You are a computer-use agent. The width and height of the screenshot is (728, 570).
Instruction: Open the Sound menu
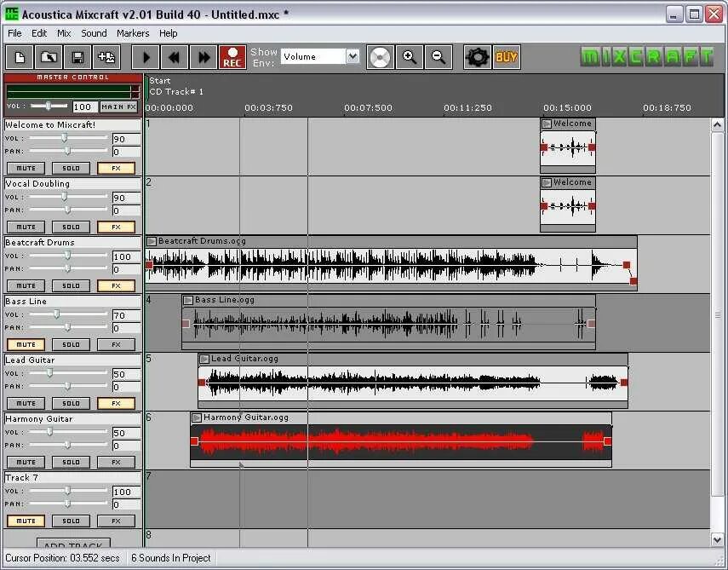click(x=94, y=33)
